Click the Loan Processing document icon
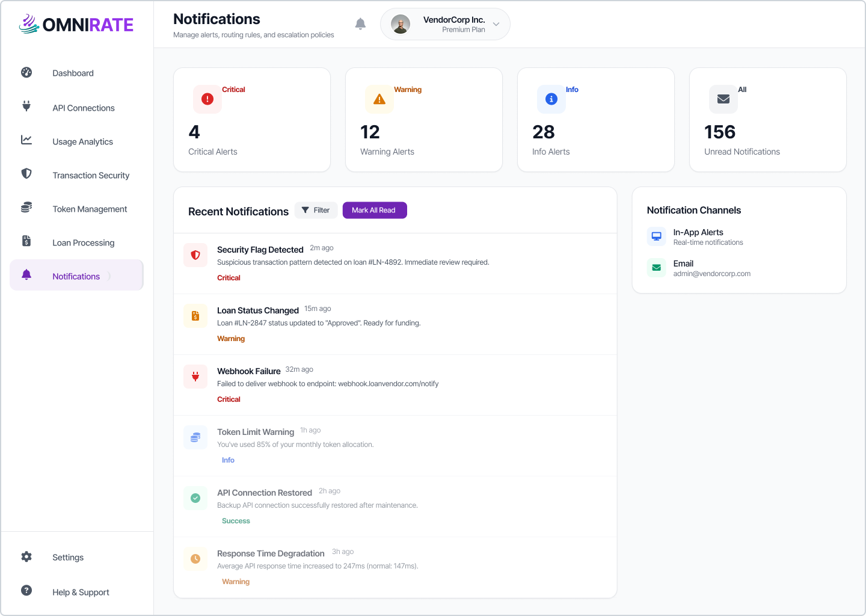 point(26,241)
